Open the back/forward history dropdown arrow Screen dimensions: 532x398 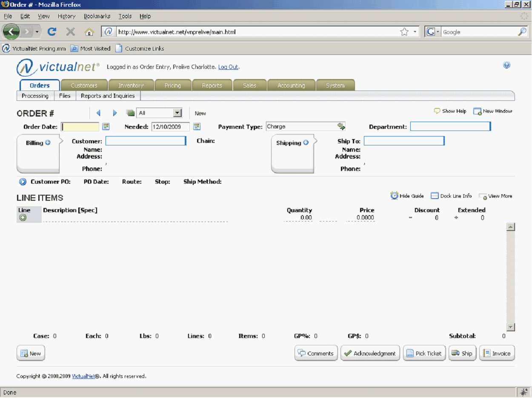37,32
